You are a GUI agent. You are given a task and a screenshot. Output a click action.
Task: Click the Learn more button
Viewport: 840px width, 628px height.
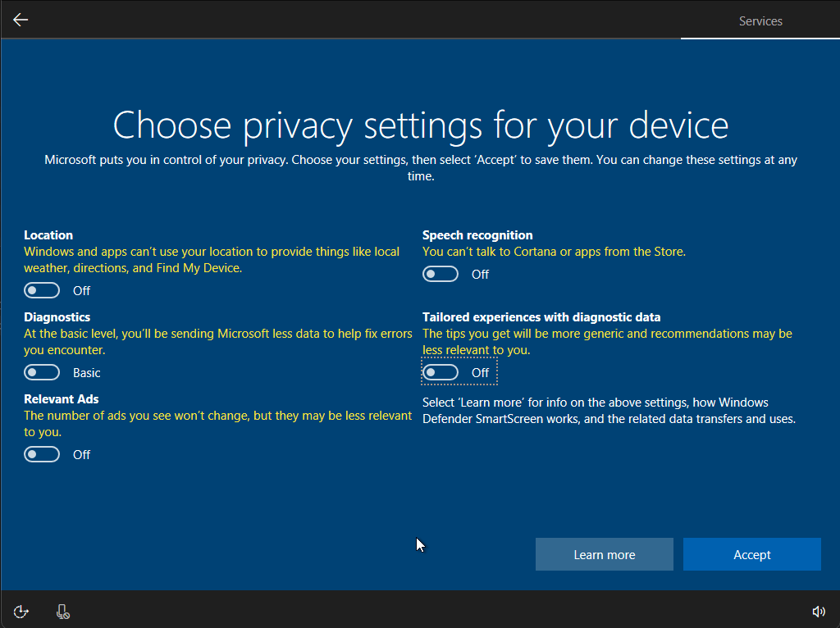click(x=604, y=555)
